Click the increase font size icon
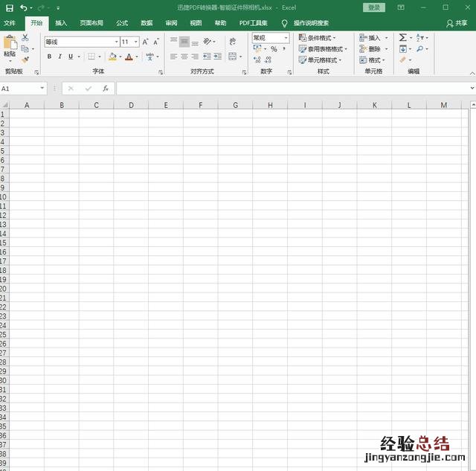The width and height of the screenshot is (476, 471). (145, 42)
